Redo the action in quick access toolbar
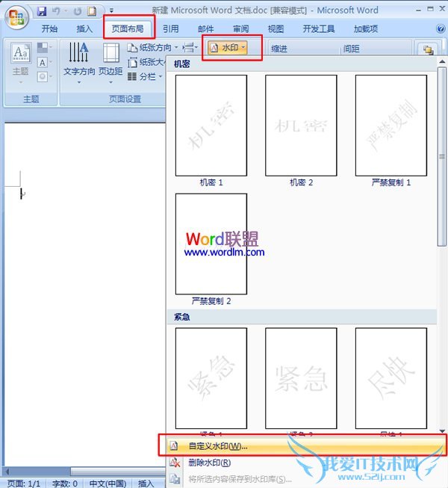Image resolution: width=448 pixels, height=488 pixels. click(x=78, y=11)
